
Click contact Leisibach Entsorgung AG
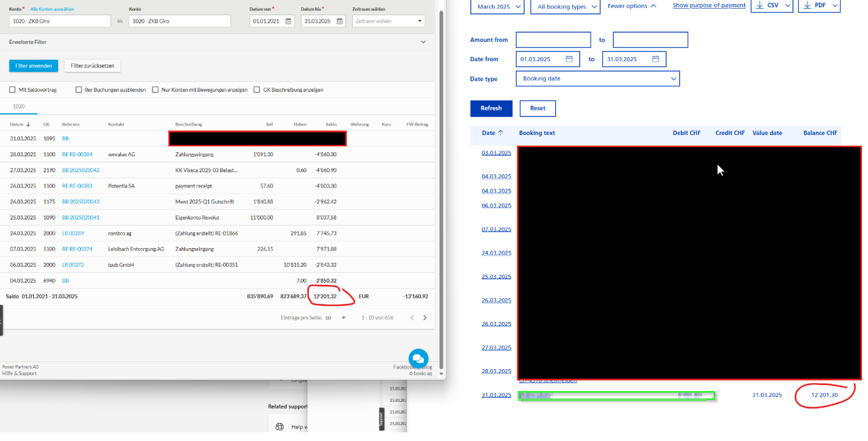136,249
